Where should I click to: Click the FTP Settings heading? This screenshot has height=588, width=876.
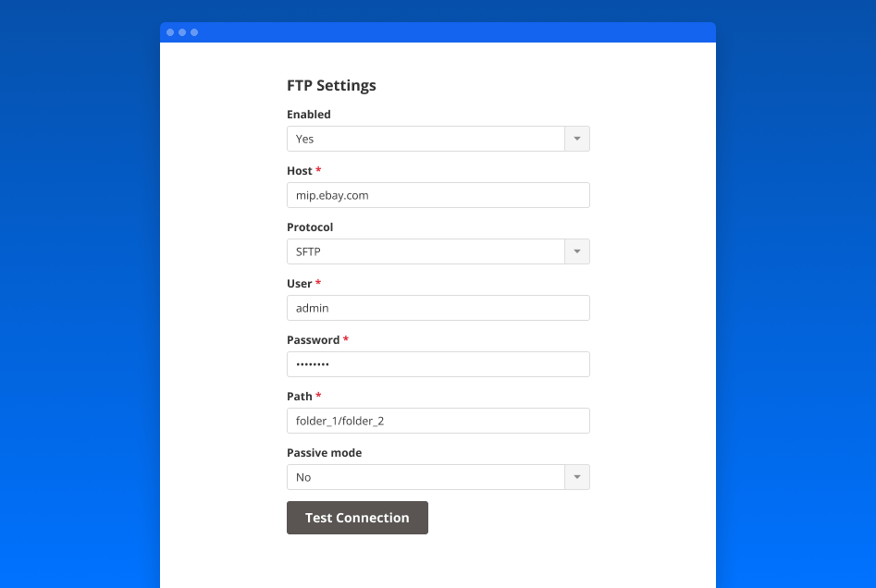point(331,85)
